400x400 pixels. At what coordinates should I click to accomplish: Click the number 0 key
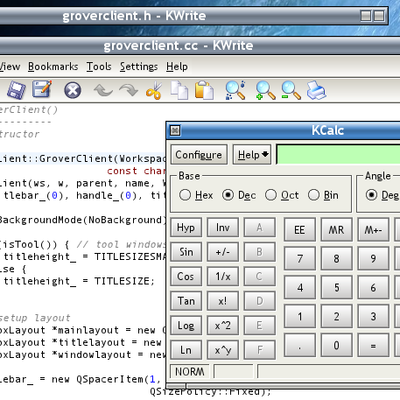tap(336, 345)
